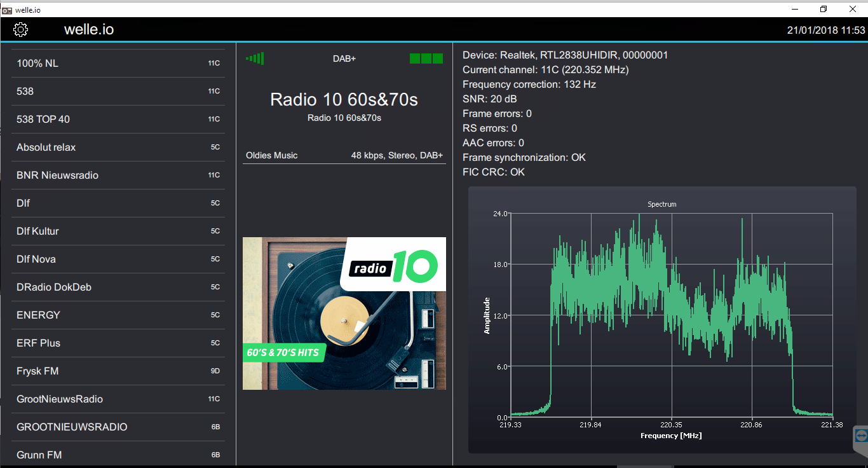Click the Radio 10 album artwork
The width and height of the screenshot is (868, 468).
344,313
